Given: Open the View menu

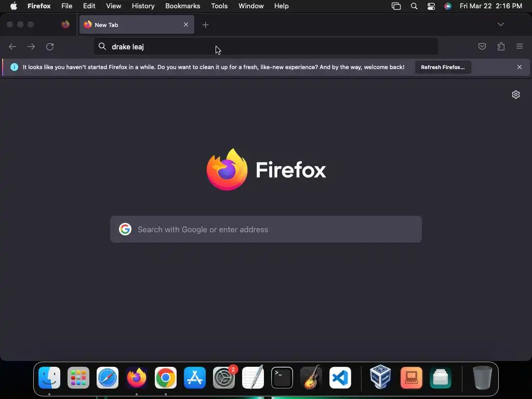Looking at the screenshot, I should point(114,6).
